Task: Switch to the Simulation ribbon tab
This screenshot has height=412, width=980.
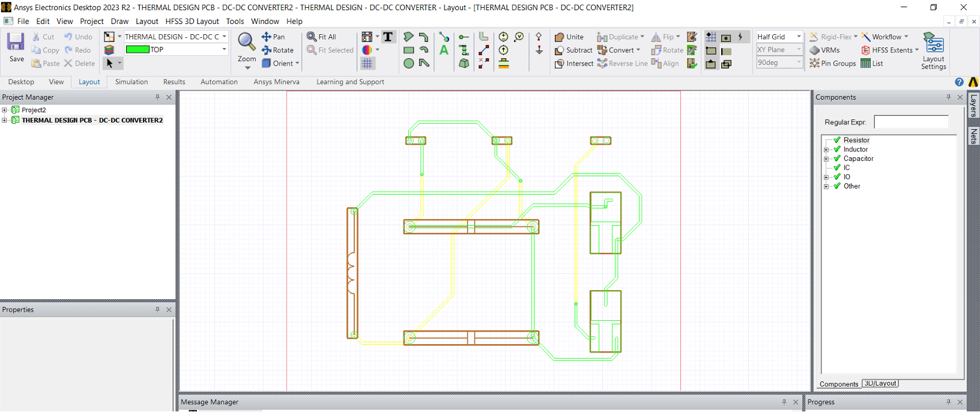Action: click(132, 82)
